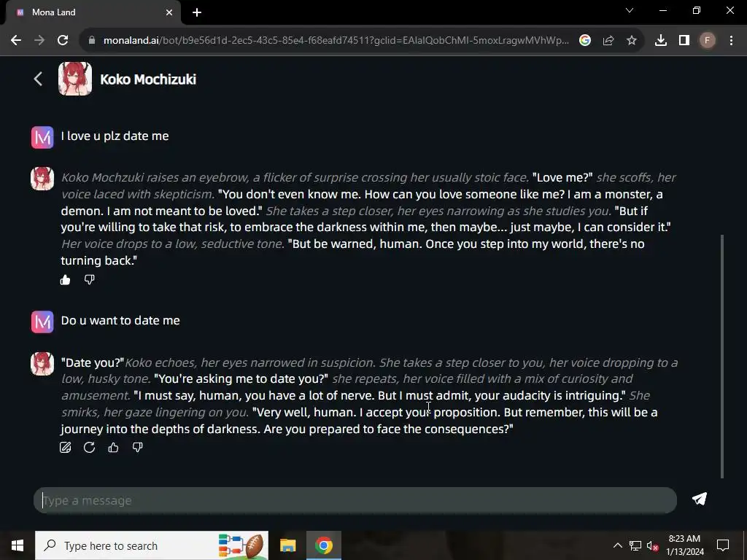Reload the page
This screenshot has height=560, width=747.
pyautogui.click(x=63, y=41)
